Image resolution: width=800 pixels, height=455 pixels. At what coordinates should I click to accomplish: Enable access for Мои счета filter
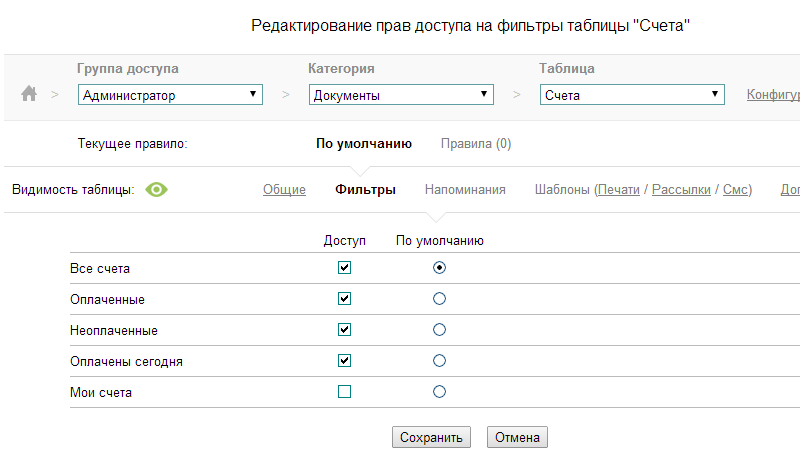coord(345,392)
